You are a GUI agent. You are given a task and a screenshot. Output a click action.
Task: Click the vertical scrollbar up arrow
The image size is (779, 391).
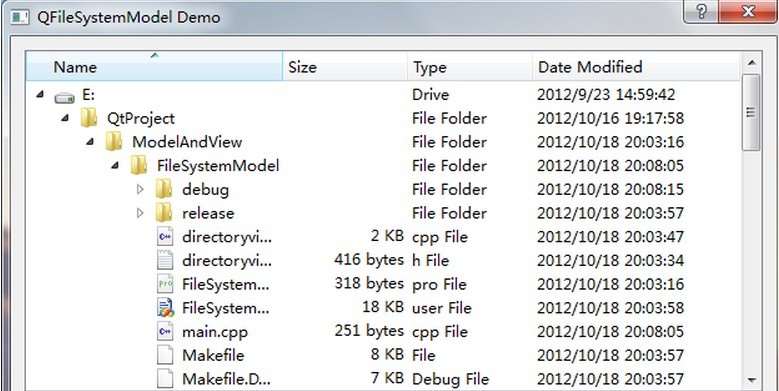click(x=751, y=63)
